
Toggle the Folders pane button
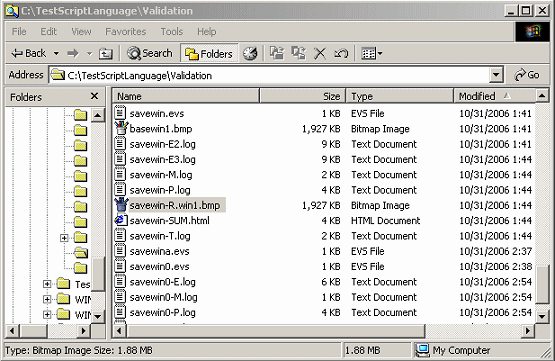pyautogui.click(x=209, y=53)
